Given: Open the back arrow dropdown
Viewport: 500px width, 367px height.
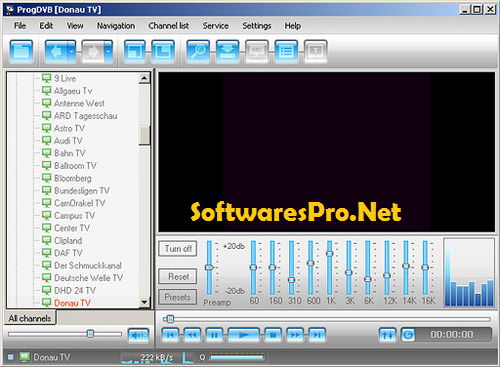Looking at the screenshot, I should (x=72, y=52).
